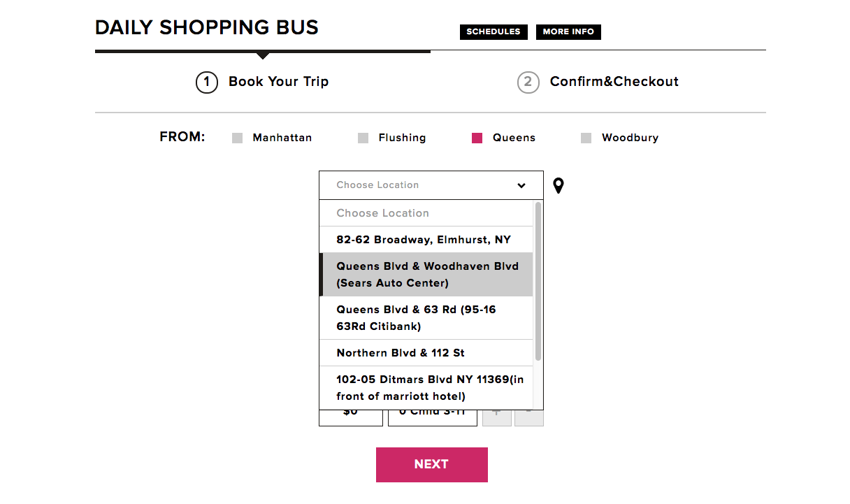The height and width of the screenshot is (504, 850).
Task: Toggle the Queens departure option
Action: click(477, 138)
